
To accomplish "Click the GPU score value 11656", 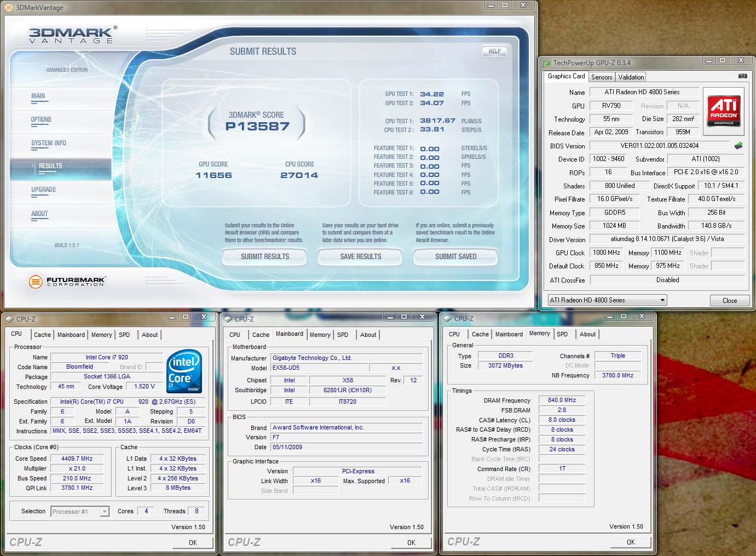I will pos(213,175).
